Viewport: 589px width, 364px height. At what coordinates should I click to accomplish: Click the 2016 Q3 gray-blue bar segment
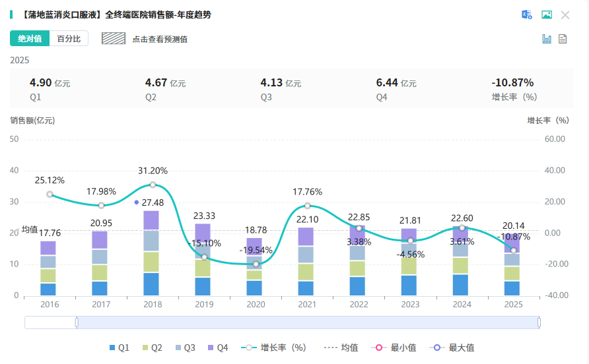click(x=48, y=262)
